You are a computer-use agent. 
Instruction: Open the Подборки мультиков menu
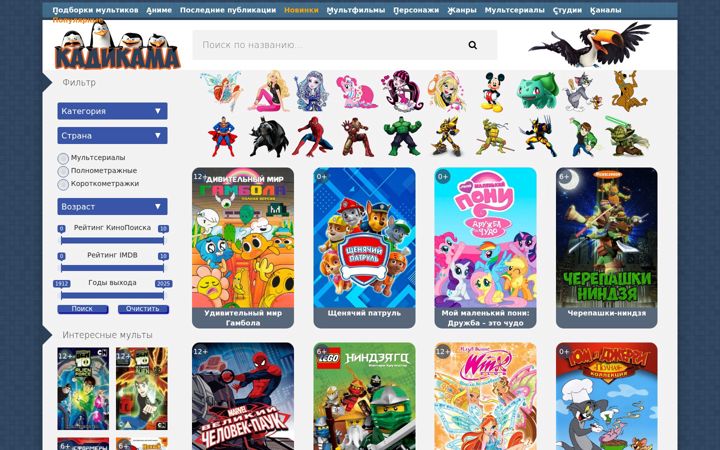coord(96,10)
